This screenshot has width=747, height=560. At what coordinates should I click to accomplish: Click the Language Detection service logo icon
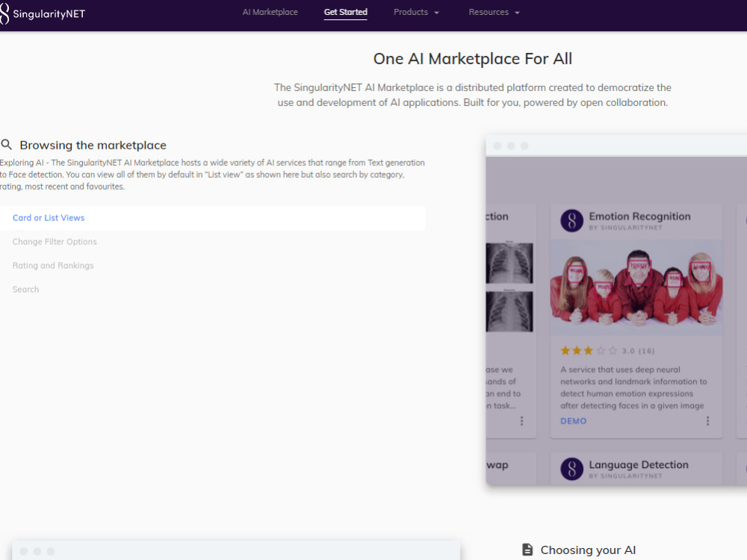click(571, 469)
